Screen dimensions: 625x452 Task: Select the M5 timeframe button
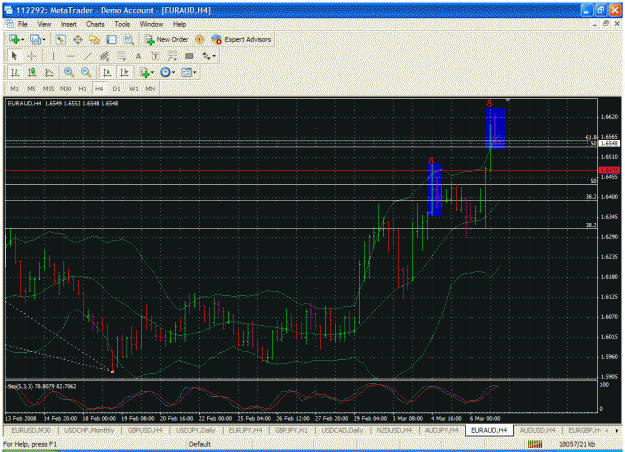coord(31,88)
